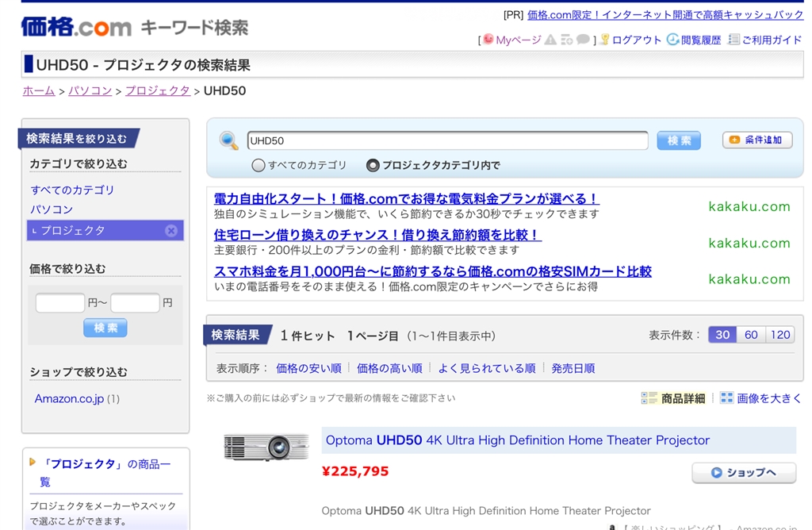This screenshot has height=530, width=812.
Task: Click the notebook icon beside ご利用ガイド
Action: 733,40
